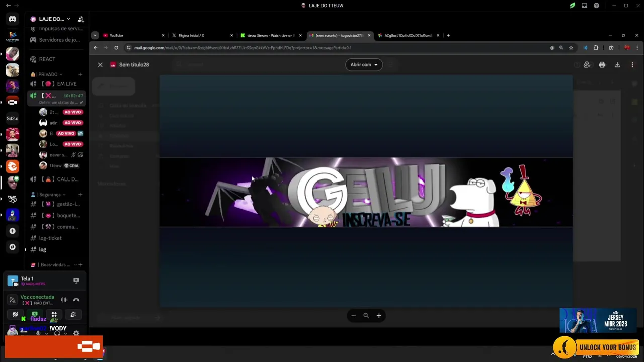Toggle camera on in voice panel
Screen dimensions: 644x362
tap(16, 315)
